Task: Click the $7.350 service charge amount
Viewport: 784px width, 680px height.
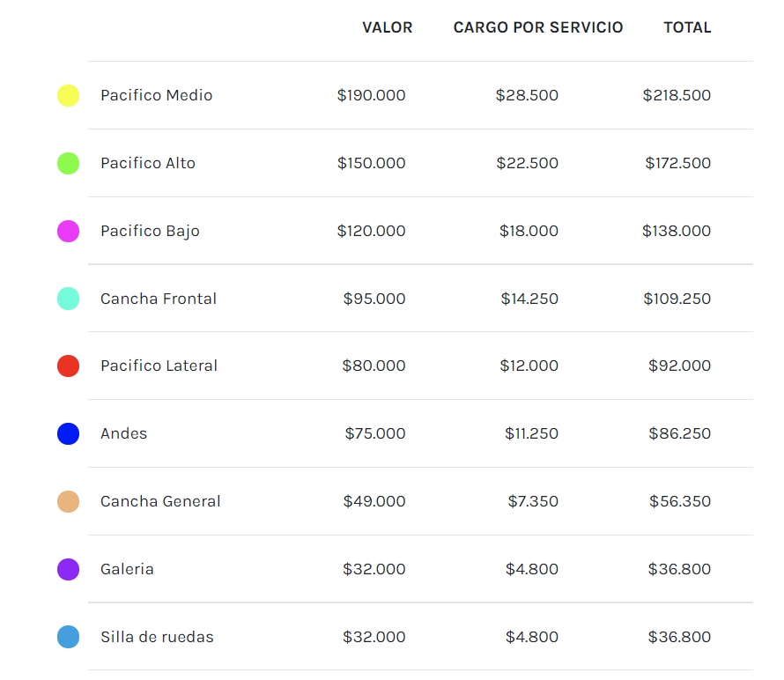Action: (533, 501)
